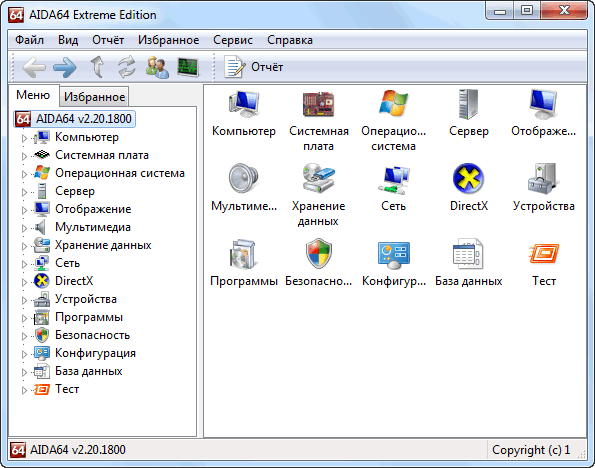This screenshot has height=468, width=595.
Task: Open the Сервис menu
Action: (233, 40)
